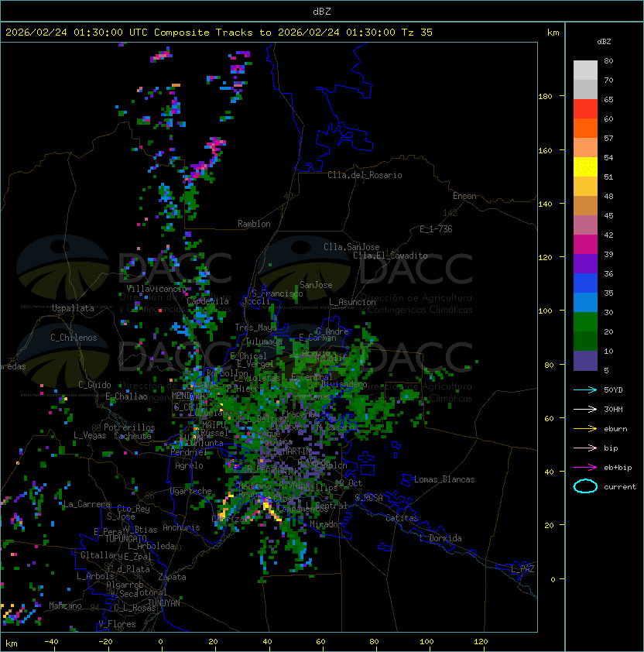Click the Encon map label
644x652 pixels.
tap(464, 196)
